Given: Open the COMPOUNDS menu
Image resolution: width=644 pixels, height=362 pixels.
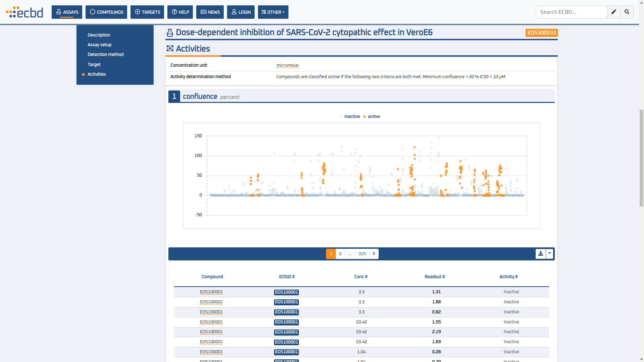Looking at the screenshot, I should click(106, 12).
